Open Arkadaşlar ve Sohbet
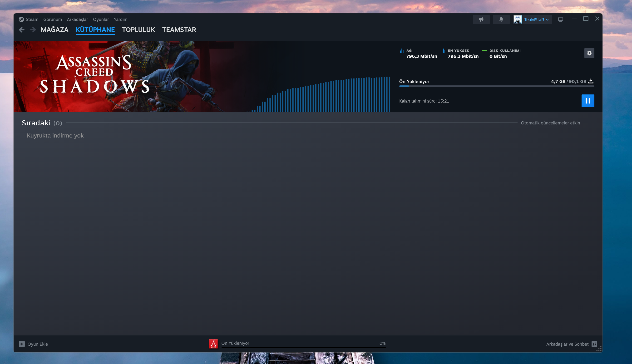632x364 pixels. point(567,344)
